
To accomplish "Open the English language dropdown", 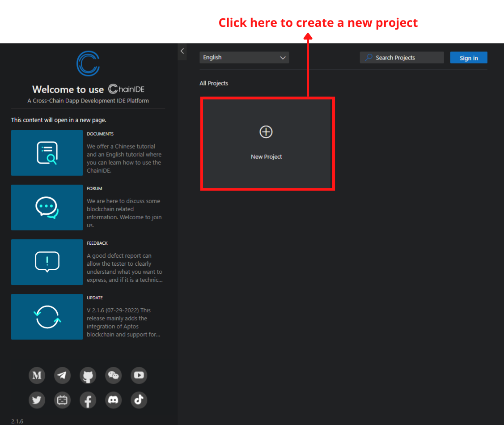I will tap(244, 57).
